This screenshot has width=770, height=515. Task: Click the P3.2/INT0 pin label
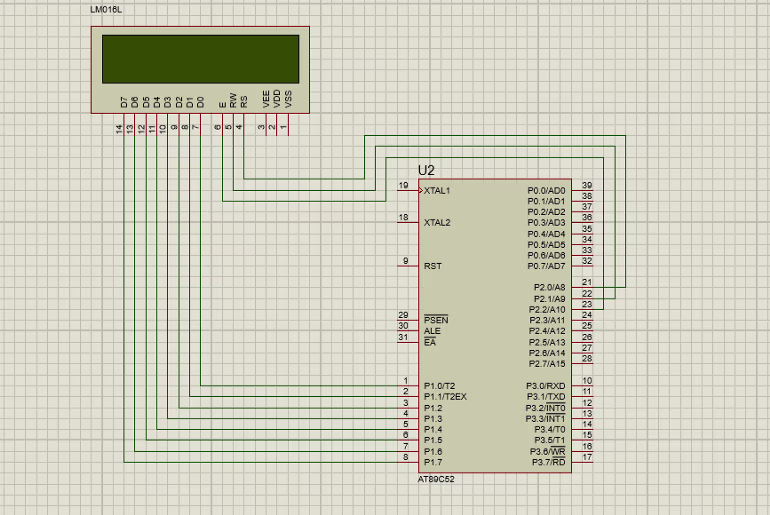[x=546, y=407]
